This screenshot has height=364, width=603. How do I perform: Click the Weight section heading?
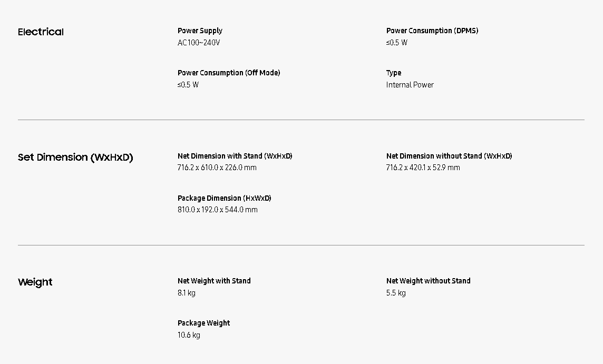35,282
